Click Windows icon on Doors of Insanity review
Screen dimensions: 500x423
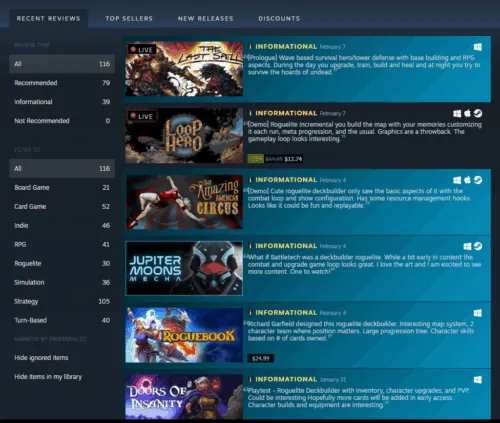pos(477,380)
